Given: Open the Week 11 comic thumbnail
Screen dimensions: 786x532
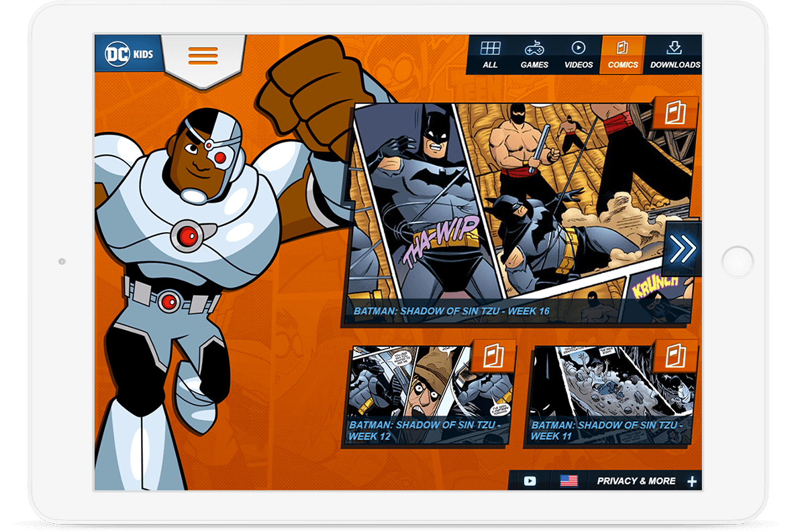Looking at the screenshot, I should pyautogui.click(x=611, y=395).
